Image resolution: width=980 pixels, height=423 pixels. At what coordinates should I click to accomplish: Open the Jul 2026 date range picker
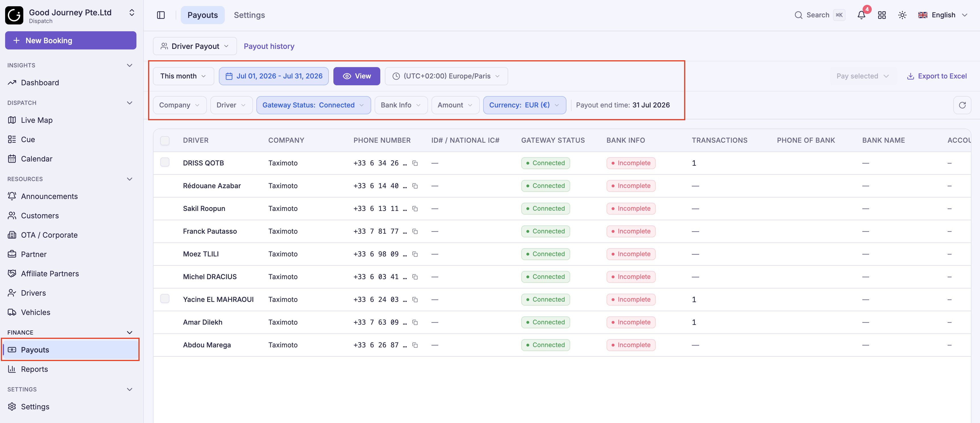273,76
